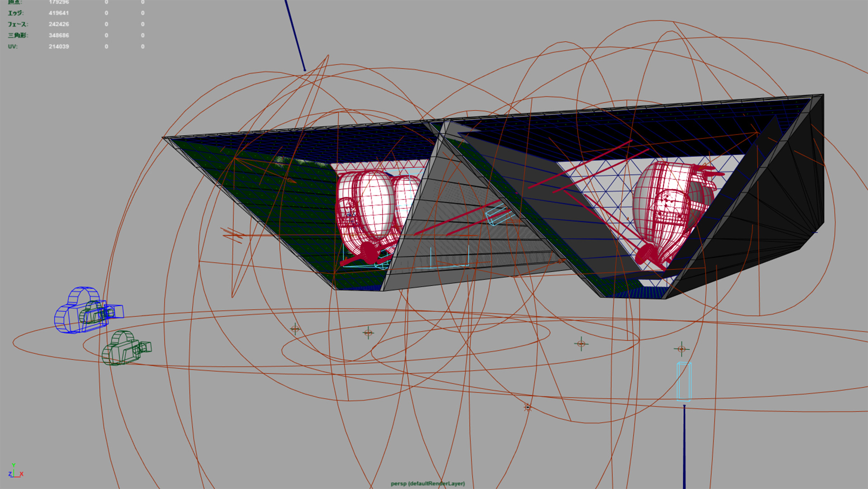Click the フェース face count value 242426
The image size is (868, 489).
[59, 24]
